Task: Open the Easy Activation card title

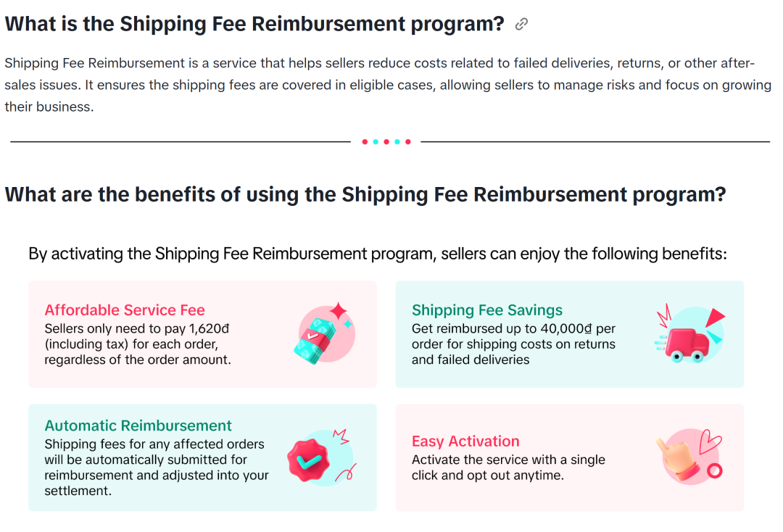Action: pyautogui.click(x=465, y=441)
